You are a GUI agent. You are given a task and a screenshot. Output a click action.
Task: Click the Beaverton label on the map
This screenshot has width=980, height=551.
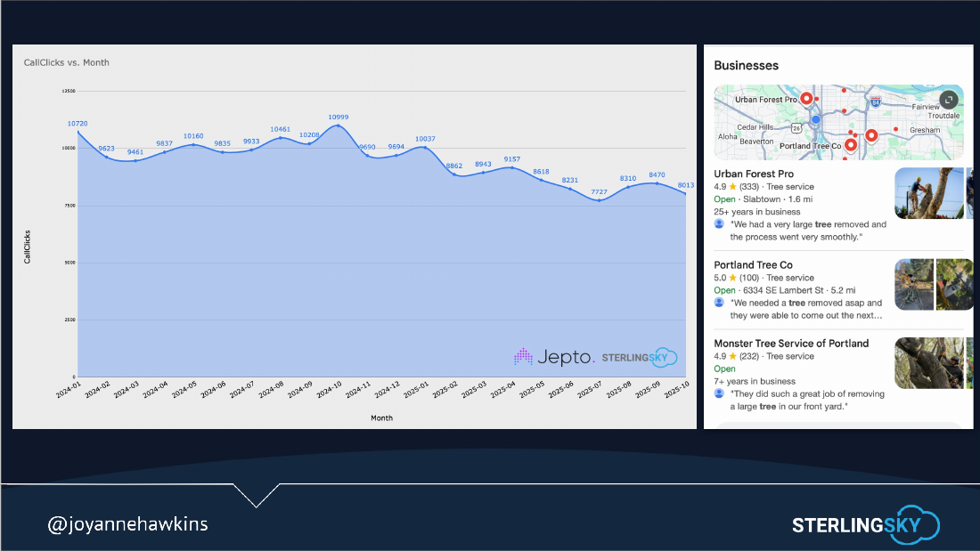[756, 142]
